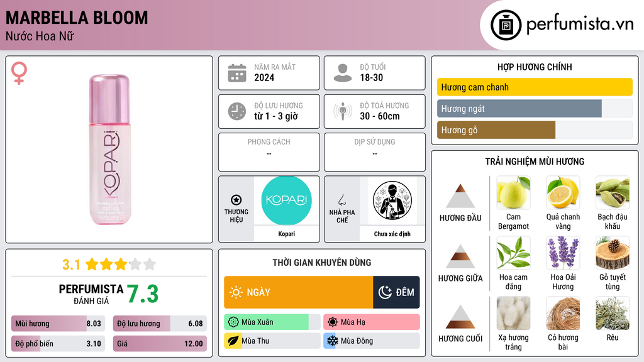Select the Gỗ tuyết tùng note image
Image resolution: width=644 pixels, height=362 pixels.
(613, 253)
